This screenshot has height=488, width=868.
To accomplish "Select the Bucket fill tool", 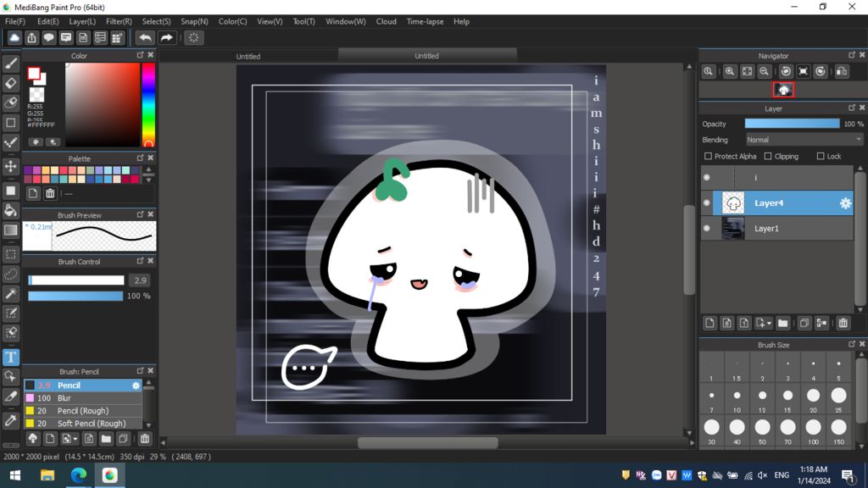I will click(10, 210).
